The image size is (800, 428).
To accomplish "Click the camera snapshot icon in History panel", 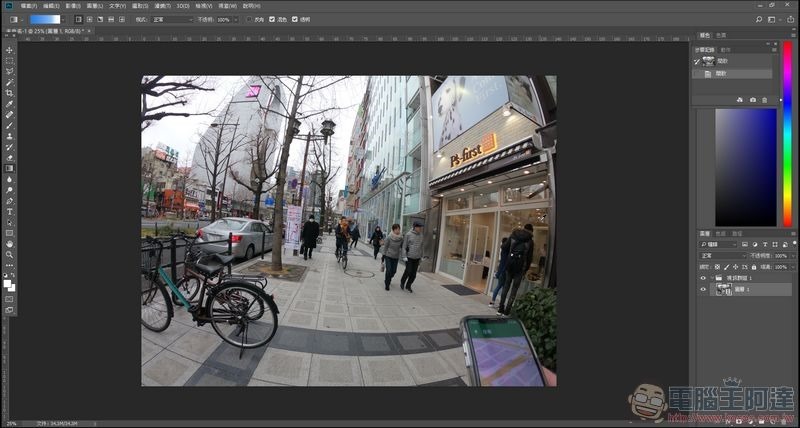I will pos(752,100).
